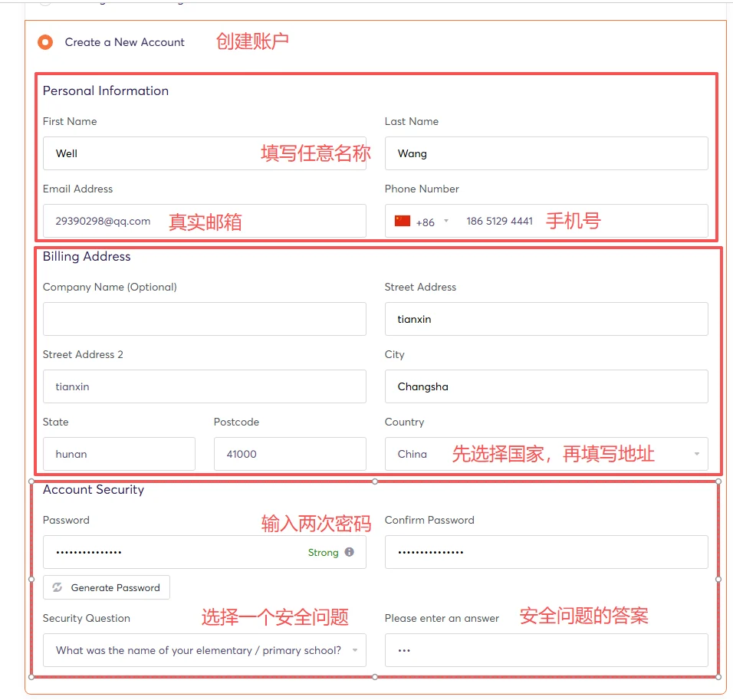Click the Postcode field containing 41000
733x700 pixels.
[x=290, y=454]
